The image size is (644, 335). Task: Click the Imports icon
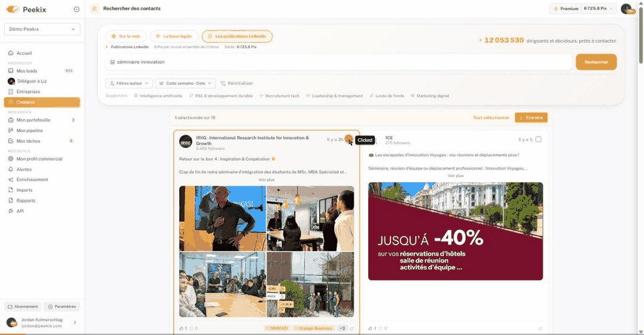point(11,190)
